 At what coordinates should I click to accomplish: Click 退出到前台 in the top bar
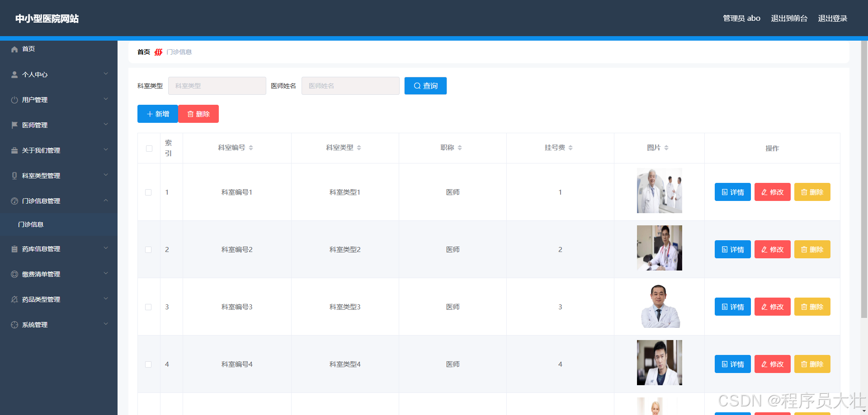tap(789, 18)
